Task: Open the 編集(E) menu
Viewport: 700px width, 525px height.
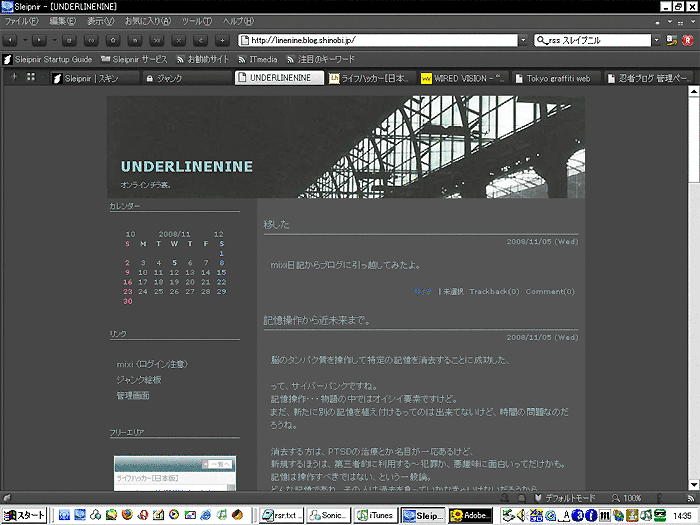Action: (x=62, y=21)
